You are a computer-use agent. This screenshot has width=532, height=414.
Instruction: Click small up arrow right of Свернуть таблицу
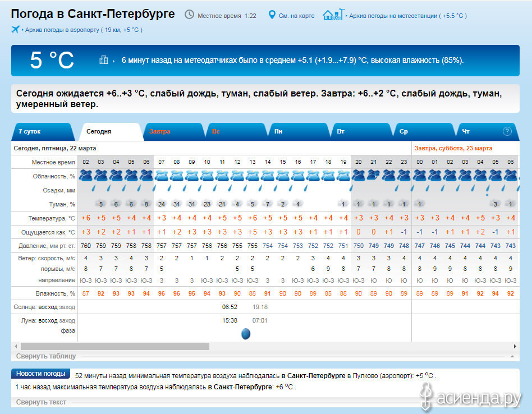pyautogui.click(x=511, y=357)
